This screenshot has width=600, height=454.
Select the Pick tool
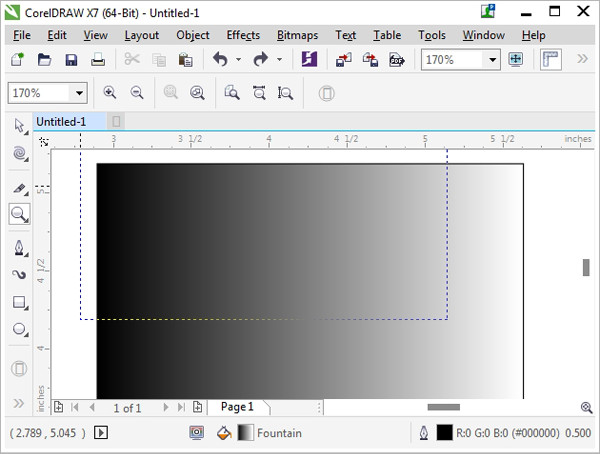19,126
